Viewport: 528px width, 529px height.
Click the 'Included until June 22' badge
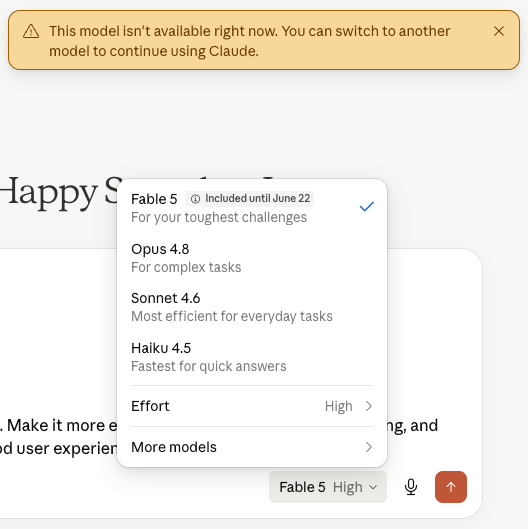click(249, 199)
